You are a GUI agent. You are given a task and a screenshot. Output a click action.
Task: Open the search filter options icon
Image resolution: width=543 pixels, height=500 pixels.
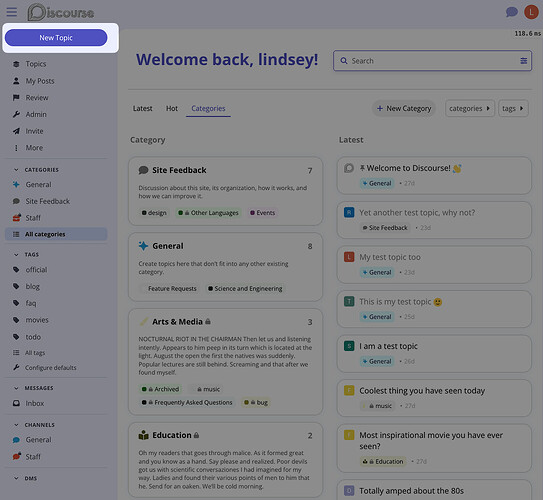tap(523, 61)
